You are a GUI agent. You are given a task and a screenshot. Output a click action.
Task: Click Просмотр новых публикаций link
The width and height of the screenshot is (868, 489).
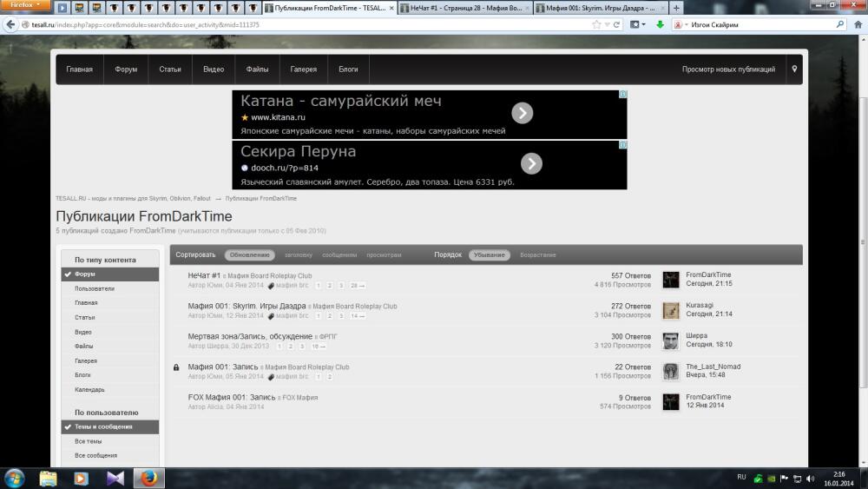point(728,69)
